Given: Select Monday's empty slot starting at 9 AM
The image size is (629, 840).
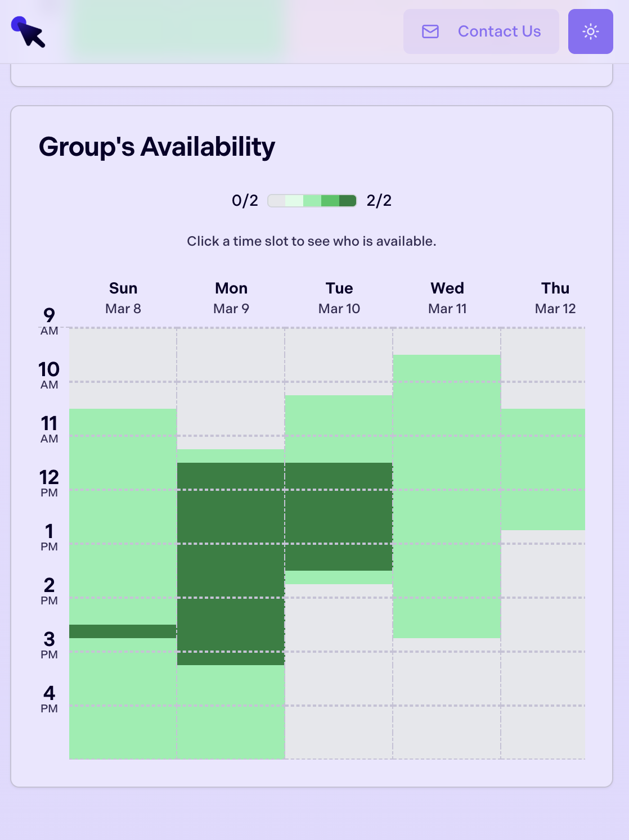Looking at the screenshot, I should coord(231,354).
